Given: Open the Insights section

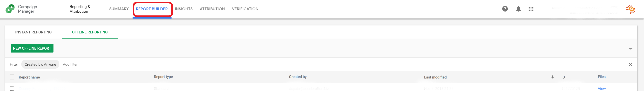Looking at the screenshot, I should click(x=184, y=9).
